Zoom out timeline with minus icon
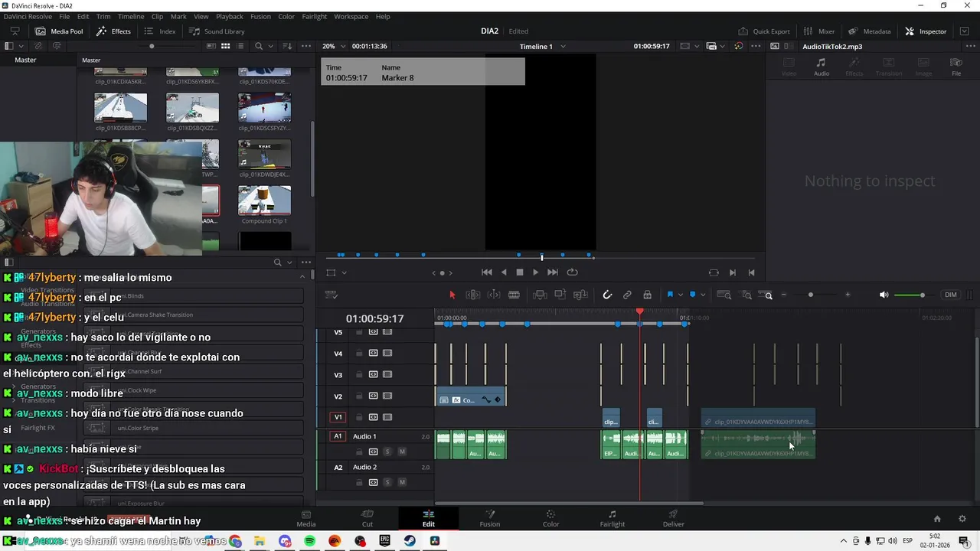 pyautogui.click(x=783, y=295)
